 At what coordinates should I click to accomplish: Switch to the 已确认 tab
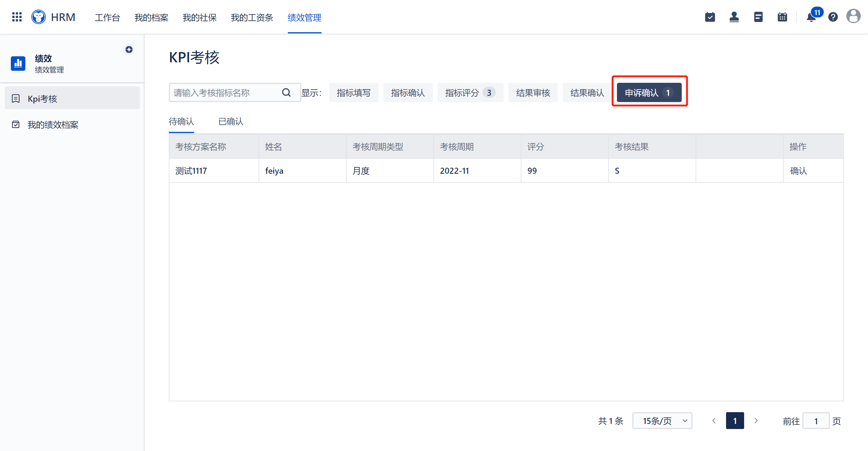point(231,121)
